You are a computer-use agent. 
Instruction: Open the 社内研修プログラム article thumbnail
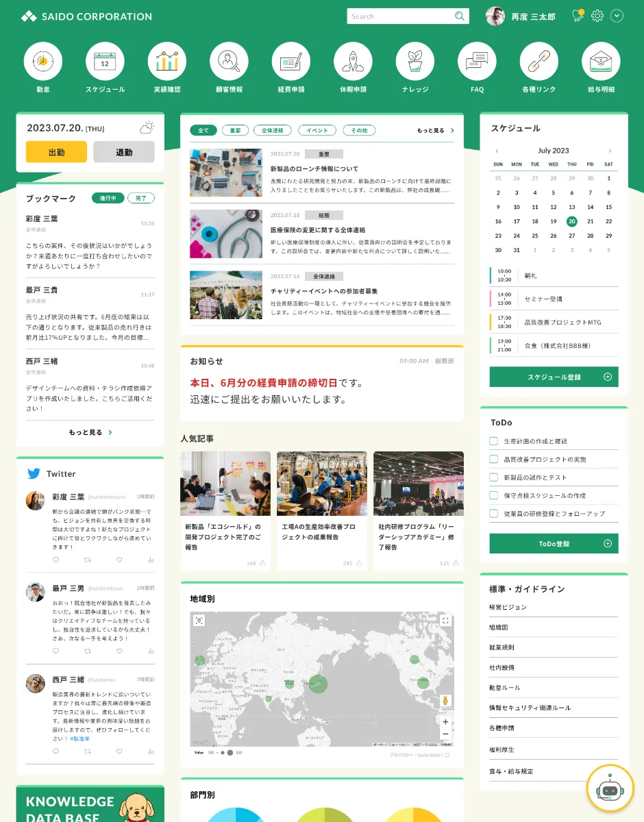419,484
